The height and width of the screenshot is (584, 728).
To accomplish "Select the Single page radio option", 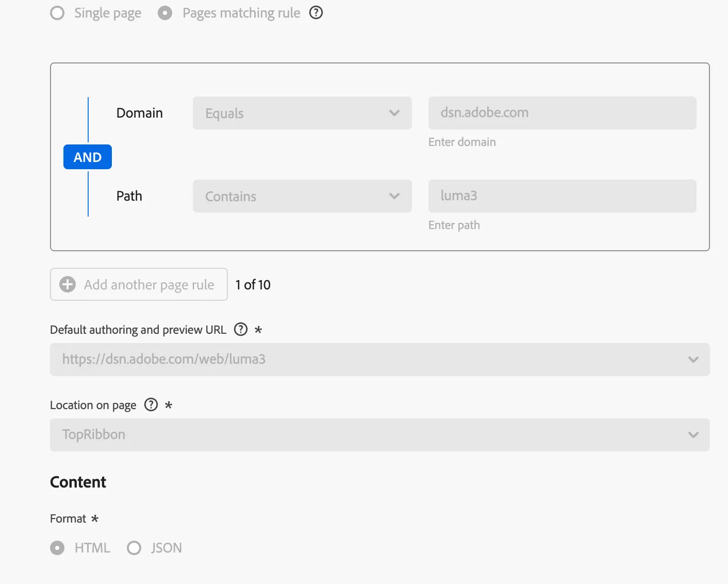I will (x=57, y=13).
